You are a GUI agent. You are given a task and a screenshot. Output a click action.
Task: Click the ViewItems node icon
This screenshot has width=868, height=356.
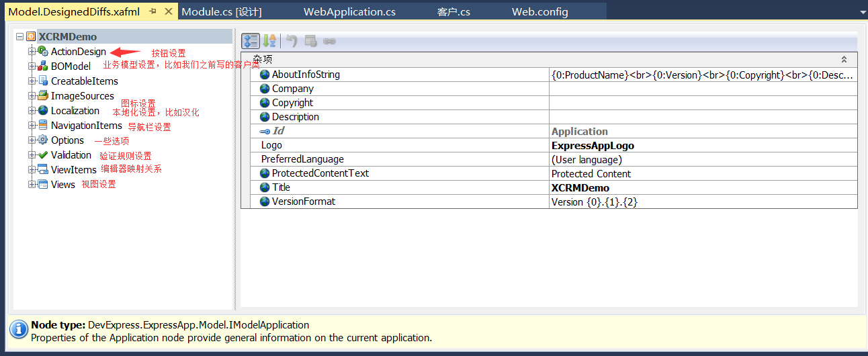(43, 170)
